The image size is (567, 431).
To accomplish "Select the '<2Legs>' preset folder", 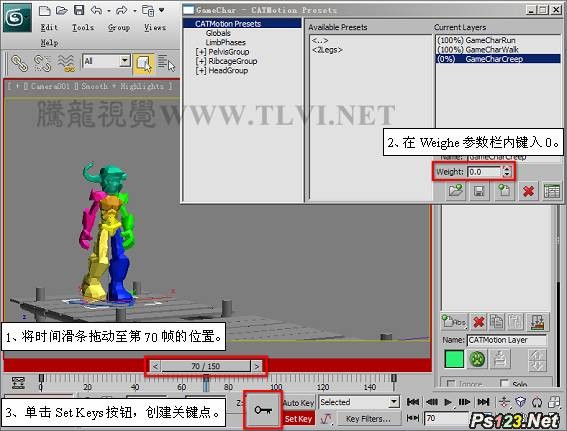I will click(x=327, y=50).
